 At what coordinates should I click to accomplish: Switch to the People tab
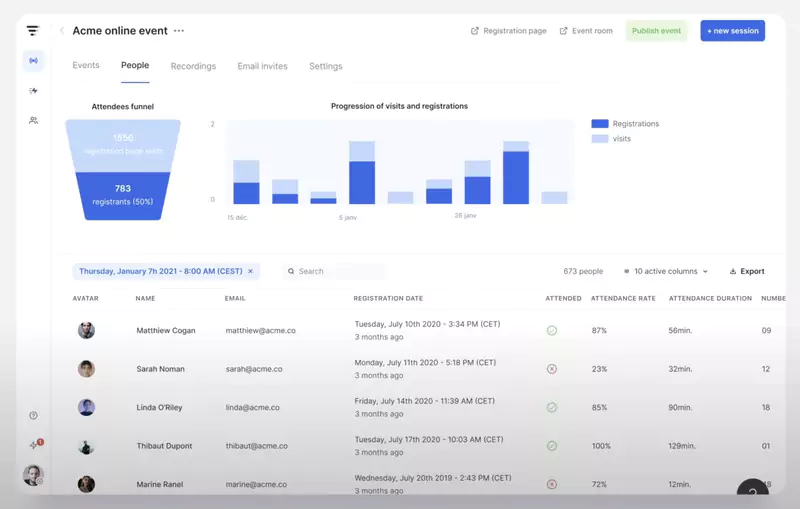tap(135, 65)
